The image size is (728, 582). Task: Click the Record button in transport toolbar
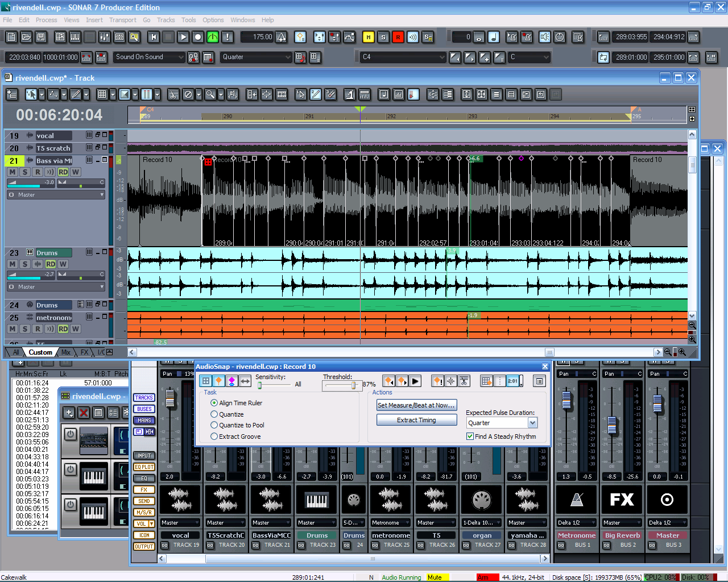click(198, 37)
